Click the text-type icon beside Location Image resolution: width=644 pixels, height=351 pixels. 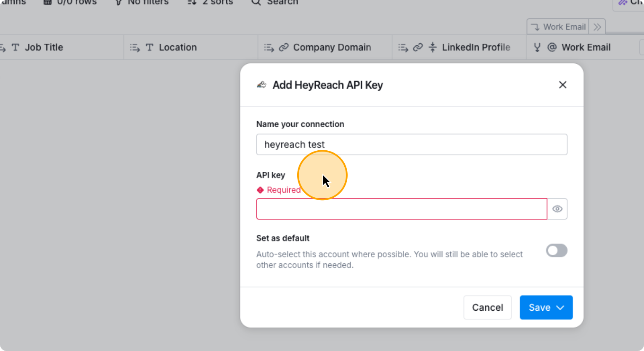[x=150, y=47]
